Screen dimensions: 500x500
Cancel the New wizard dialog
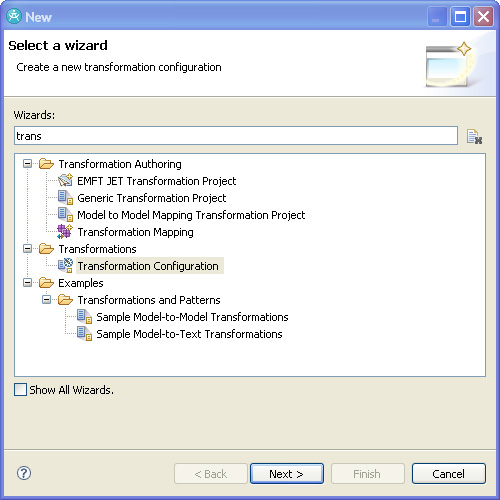point(449,473)
